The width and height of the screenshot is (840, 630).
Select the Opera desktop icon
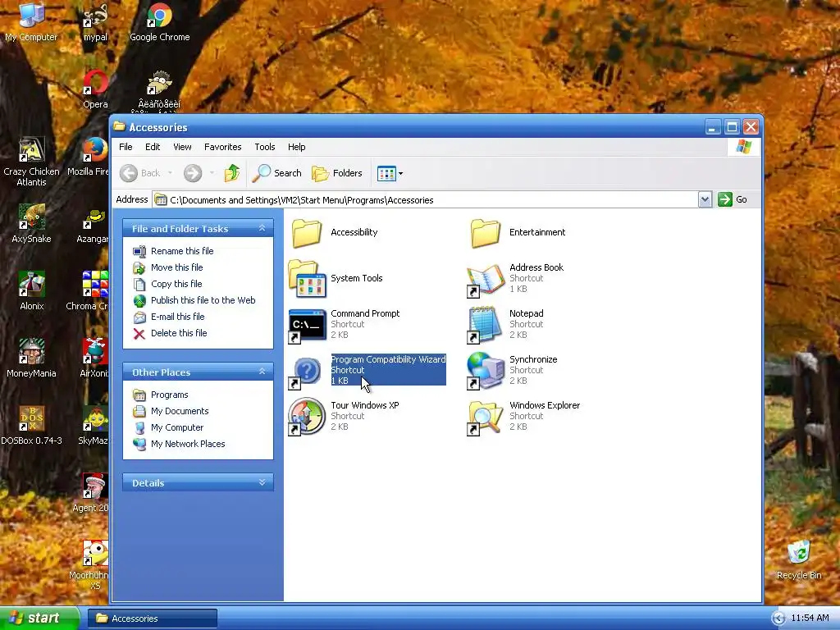click(x=95, y=89)
